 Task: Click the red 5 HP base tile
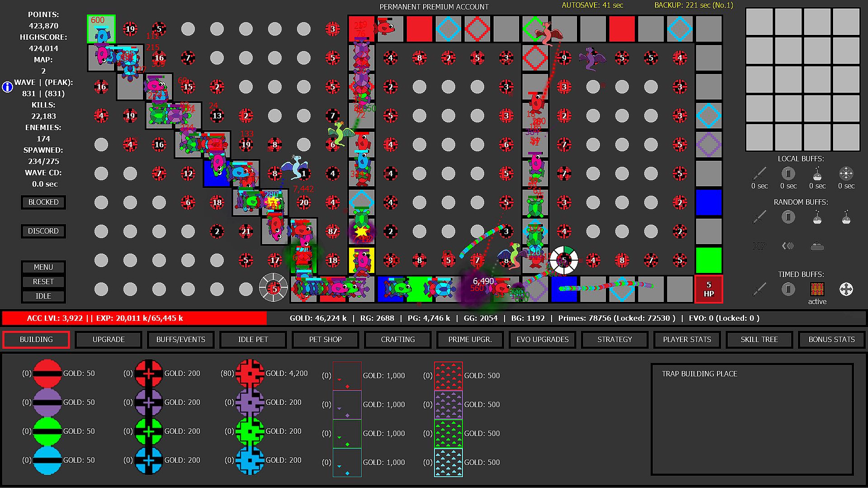[708, 289]
